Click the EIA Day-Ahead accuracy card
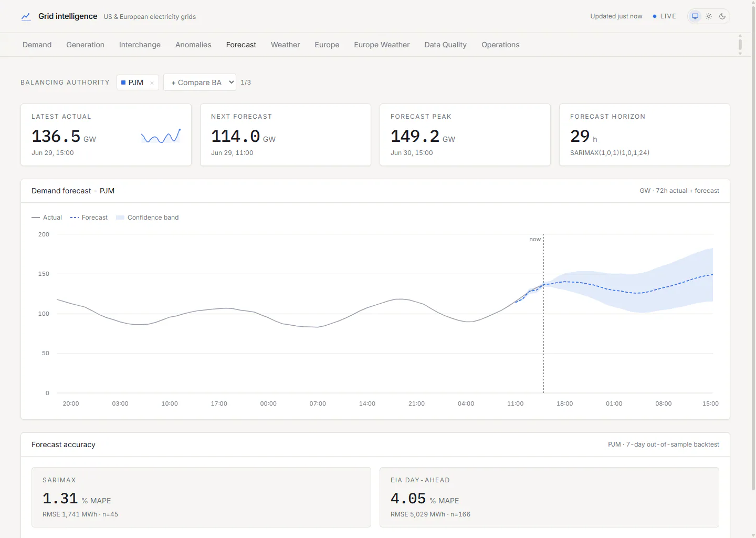The image size is (756, 538). pos(549,497)
